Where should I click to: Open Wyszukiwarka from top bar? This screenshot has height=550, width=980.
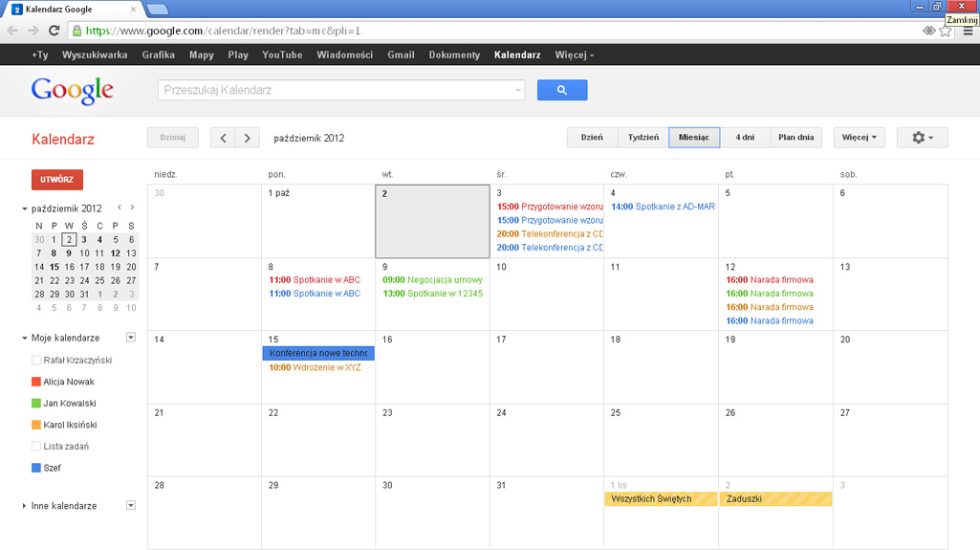95,55
